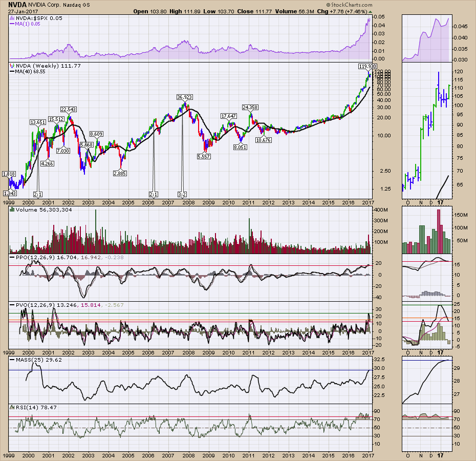The image size is (476, 461).
Task: Click the 24.358 high price annotation
Action: tap(250, 107)
